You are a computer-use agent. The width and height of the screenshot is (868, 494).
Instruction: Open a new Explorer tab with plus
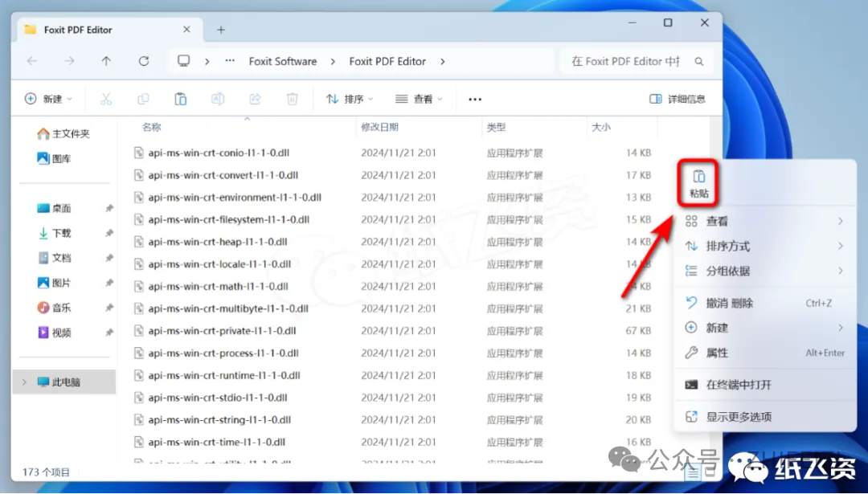point(221,30)
